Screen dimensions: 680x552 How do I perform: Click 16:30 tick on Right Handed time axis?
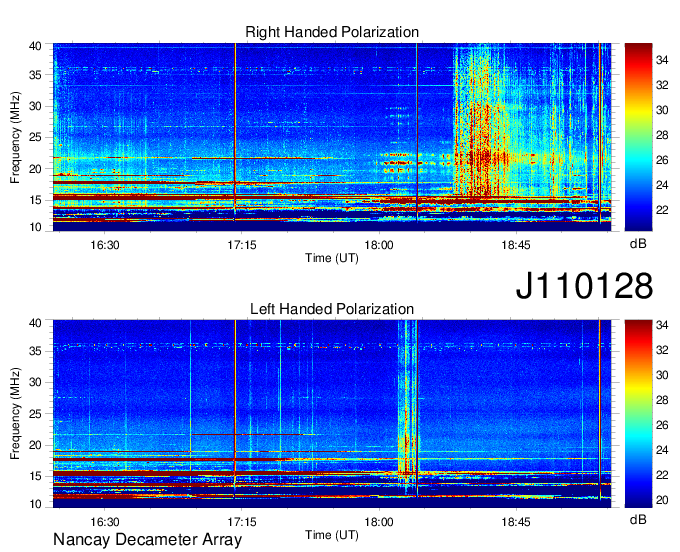click(105, 245)
